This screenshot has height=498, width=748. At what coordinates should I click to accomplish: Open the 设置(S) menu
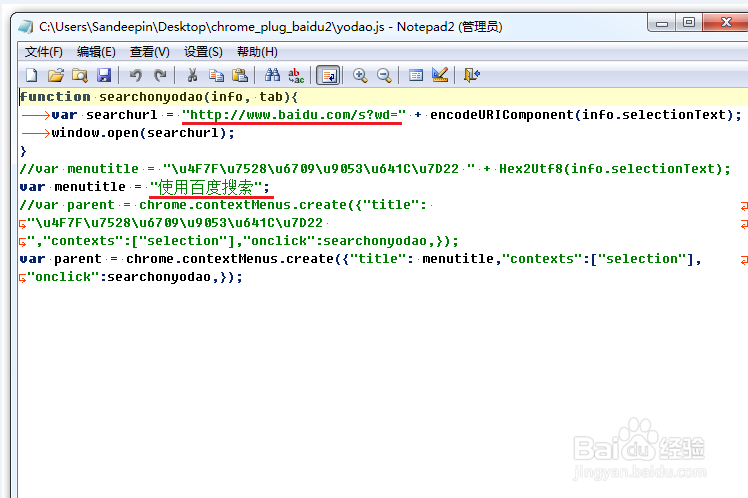click(x=203, y=52)
